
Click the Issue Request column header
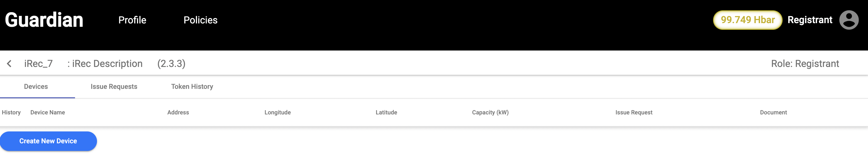tap(633, 113)
